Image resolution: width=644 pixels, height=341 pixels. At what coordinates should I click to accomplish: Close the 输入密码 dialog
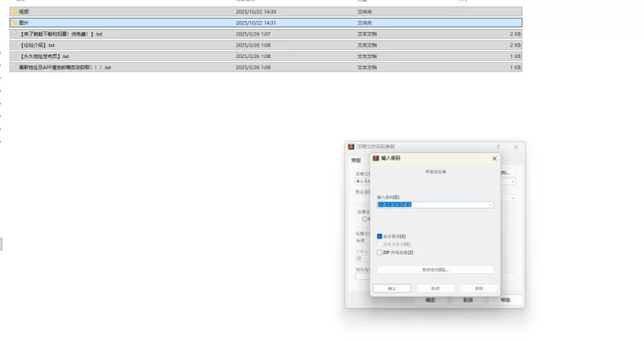[x=494, y=159]
